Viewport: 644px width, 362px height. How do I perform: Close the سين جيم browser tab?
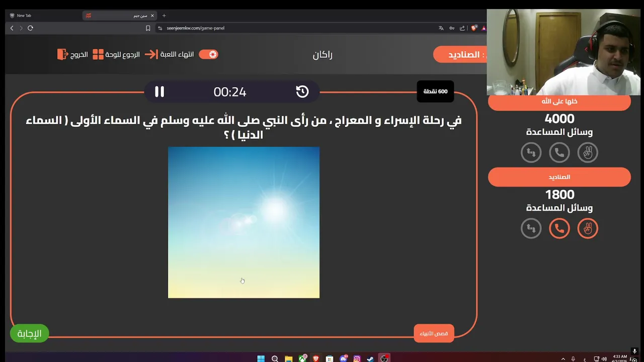coord(152,16)
